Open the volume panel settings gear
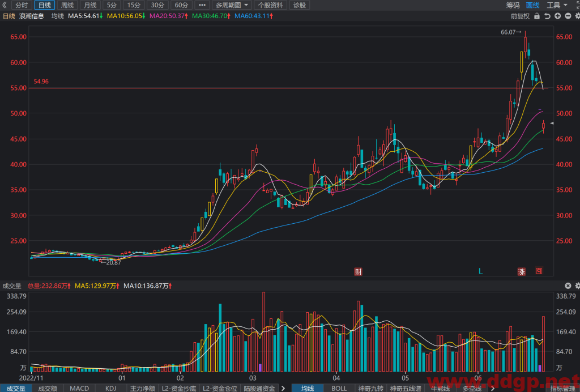Screen dimensions: 580x392 tap(577, 286)
